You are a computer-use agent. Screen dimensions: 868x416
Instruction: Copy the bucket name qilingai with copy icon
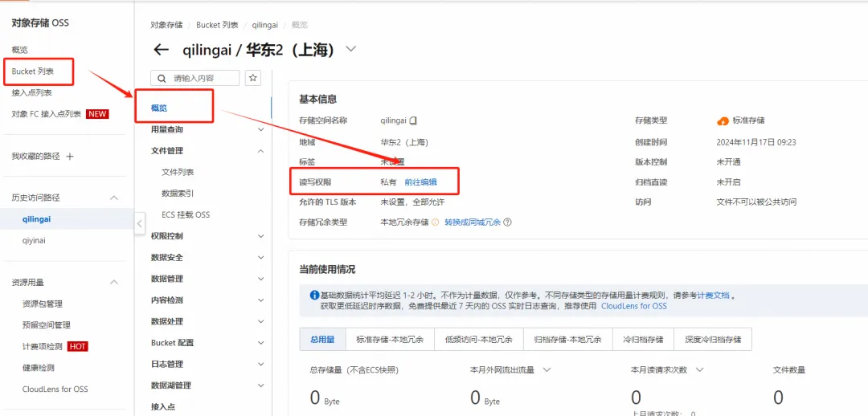[x=413, y=120]
